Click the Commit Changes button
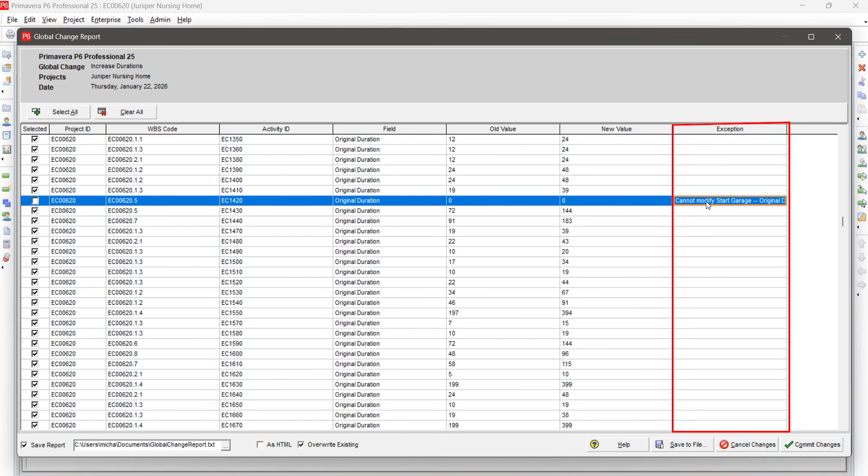 [x=812, y=445]
